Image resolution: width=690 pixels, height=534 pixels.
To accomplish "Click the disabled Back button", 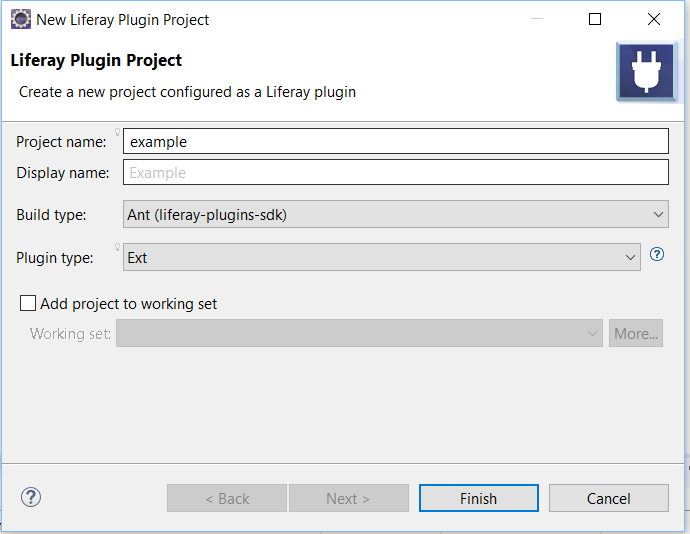I will point(227,498).
